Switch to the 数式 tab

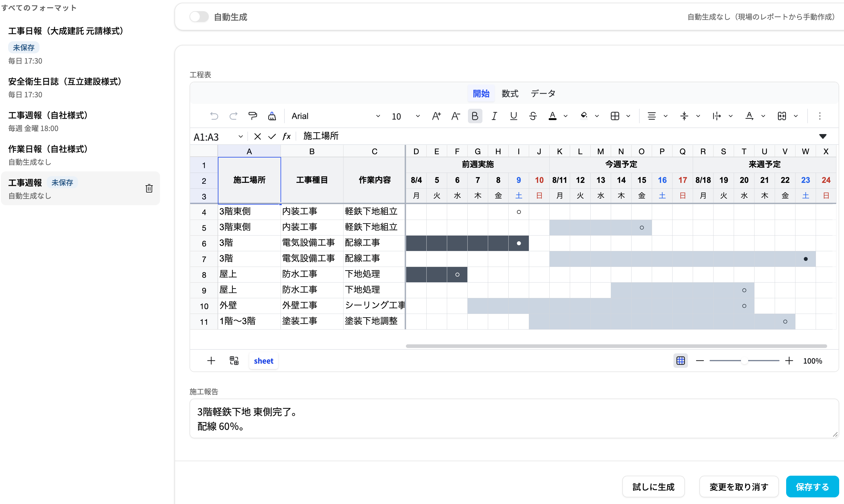coord(510,93)
